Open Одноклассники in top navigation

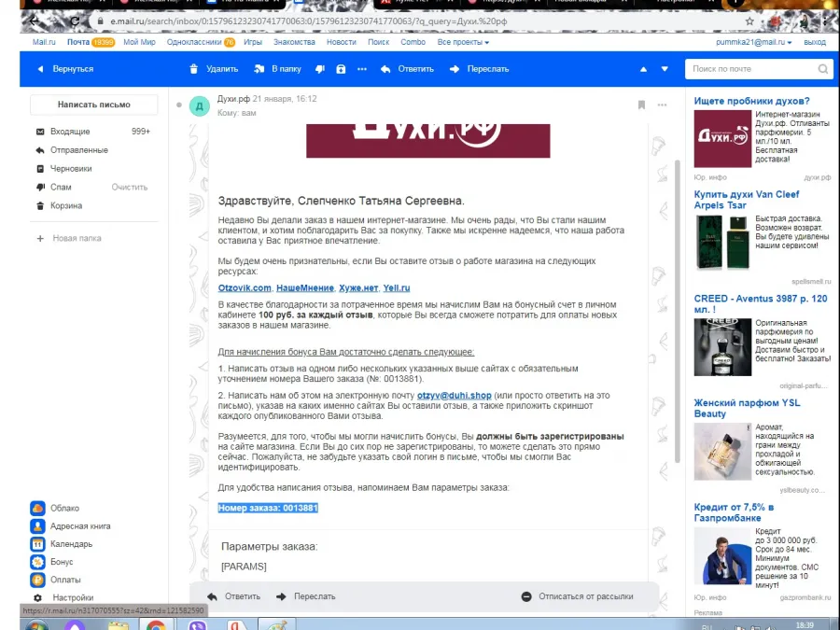click(194, 42)
